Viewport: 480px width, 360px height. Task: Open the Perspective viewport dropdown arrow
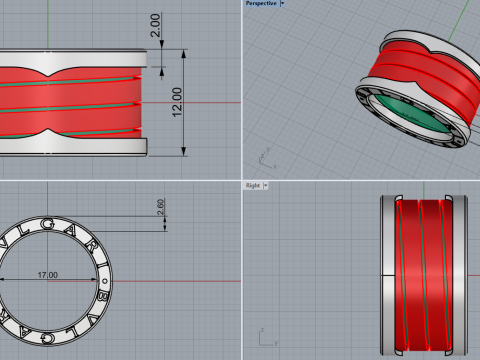pos(282,3)
